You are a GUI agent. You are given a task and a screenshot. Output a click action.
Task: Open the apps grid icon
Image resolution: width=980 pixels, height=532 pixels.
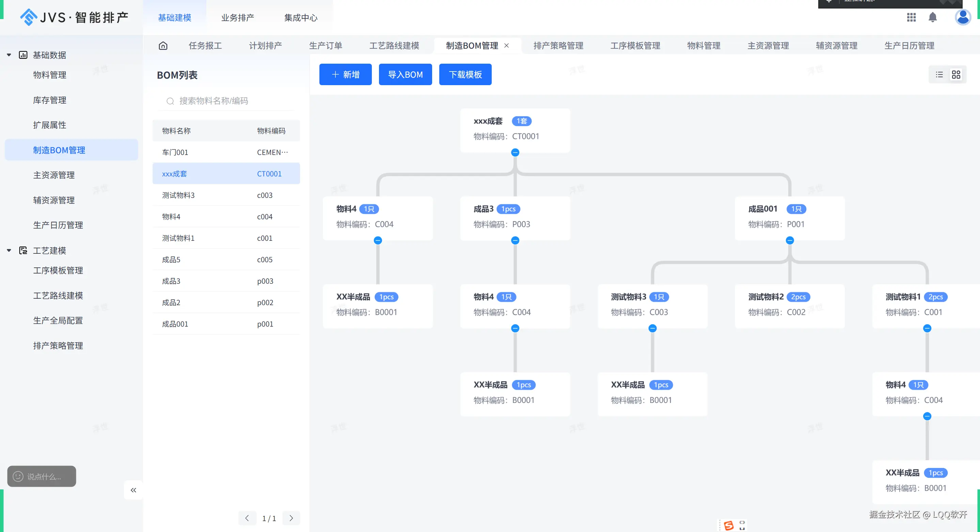click(911, 17)
